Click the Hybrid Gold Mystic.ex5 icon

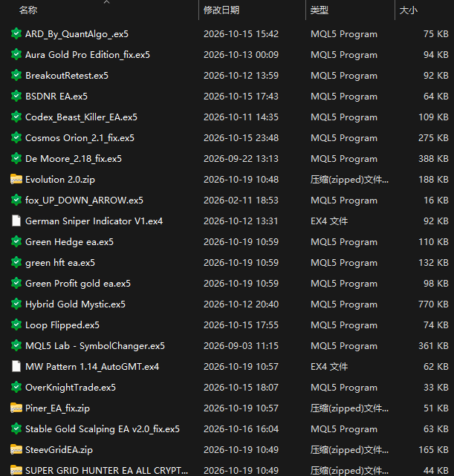[x=16, y=304]
